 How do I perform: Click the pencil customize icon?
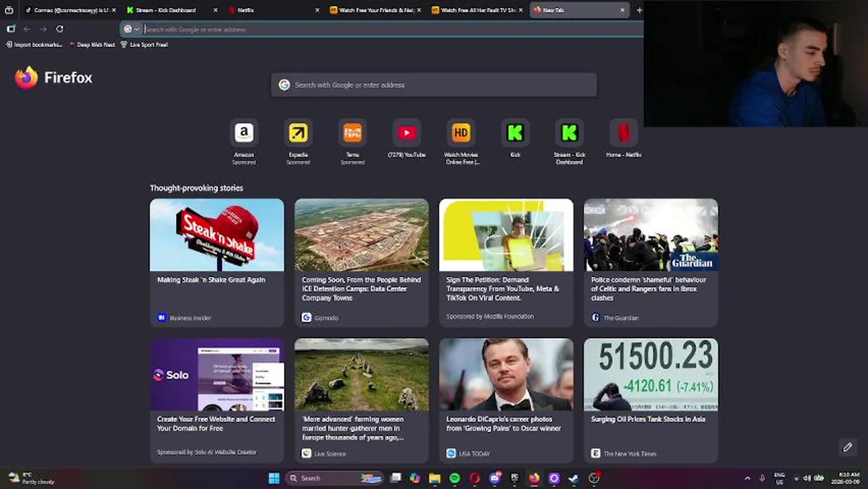pos(848,447)
